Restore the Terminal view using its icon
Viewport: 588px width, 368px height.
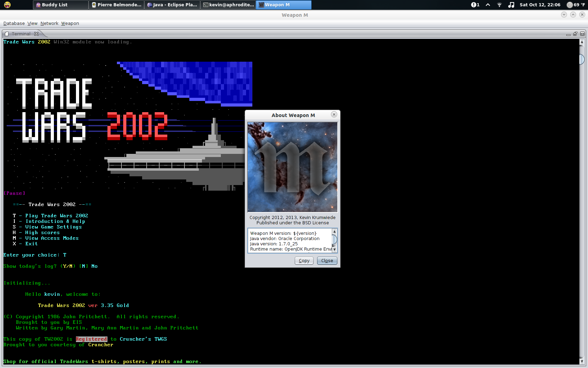575,34
